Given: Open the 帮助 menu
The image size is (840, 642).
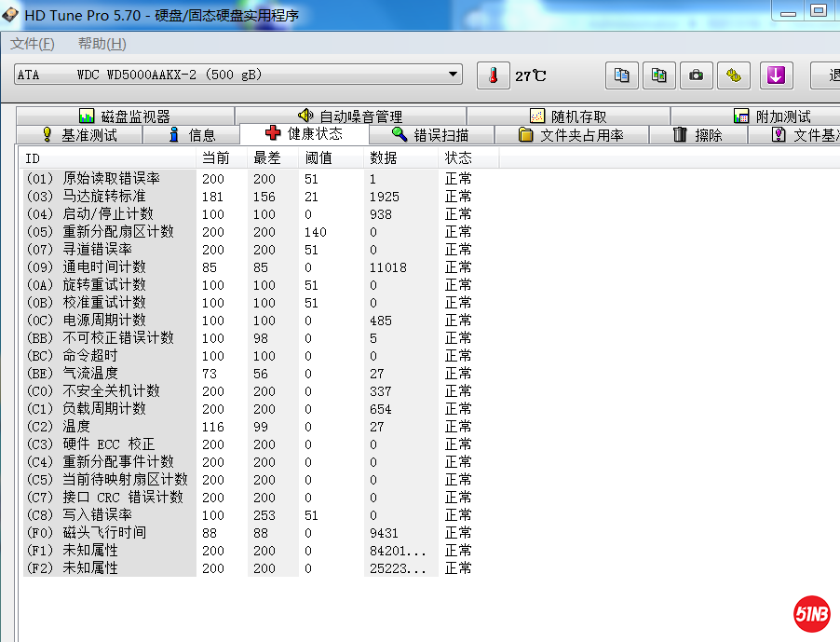Looking at the screenshot, I should coord(102,44).
